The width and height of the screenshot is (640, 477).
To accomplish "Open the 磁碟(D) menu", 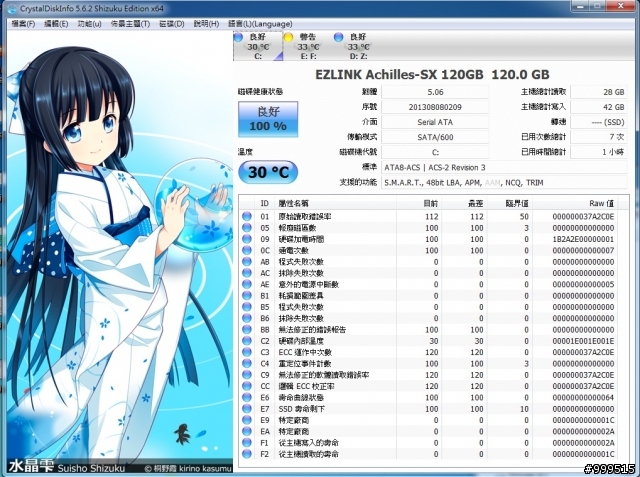I will click(171, 24).
